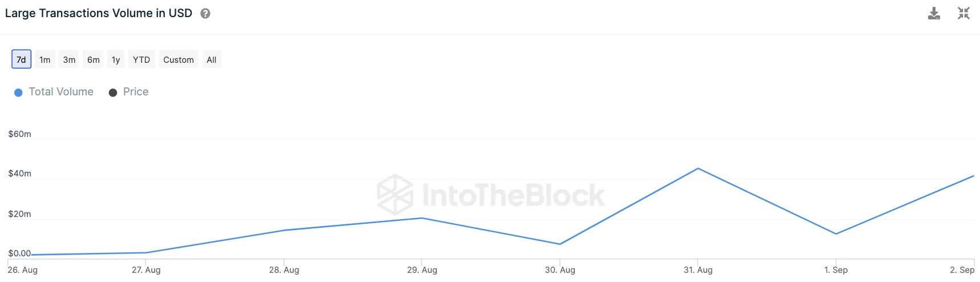Select the YTD range
Screen dimensions: 980x282
(141, 59)
